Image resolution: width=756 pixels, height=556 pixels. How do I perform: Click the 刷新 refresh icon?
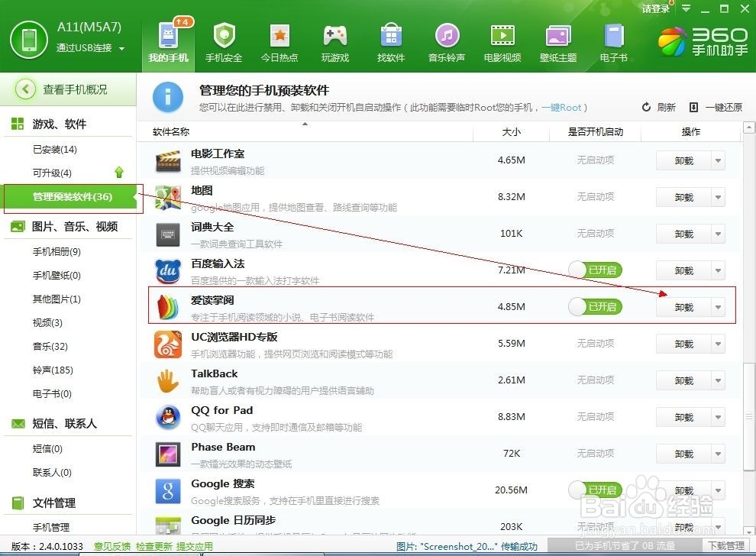[648, 107]
